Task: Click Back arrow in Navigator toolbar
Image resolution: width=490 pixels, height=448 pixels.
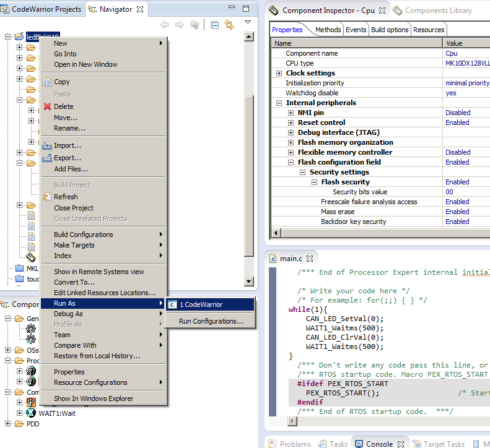Action: click(x=165, y=25)
